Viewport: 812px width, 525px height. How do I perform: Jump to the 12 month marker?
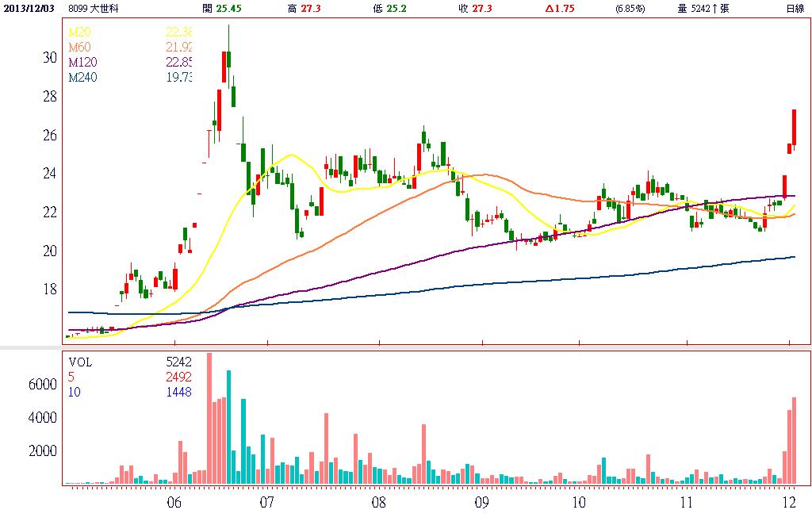(789, 503)
